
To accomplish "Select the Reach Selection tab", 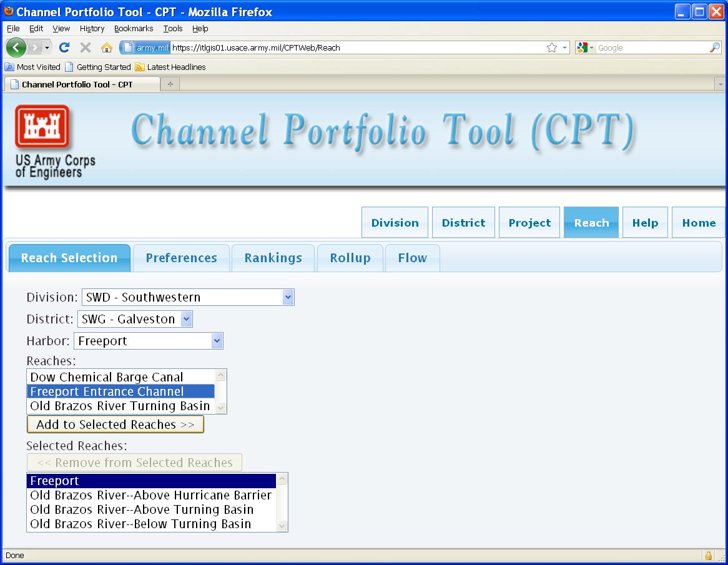I will [x=70, y=258].
